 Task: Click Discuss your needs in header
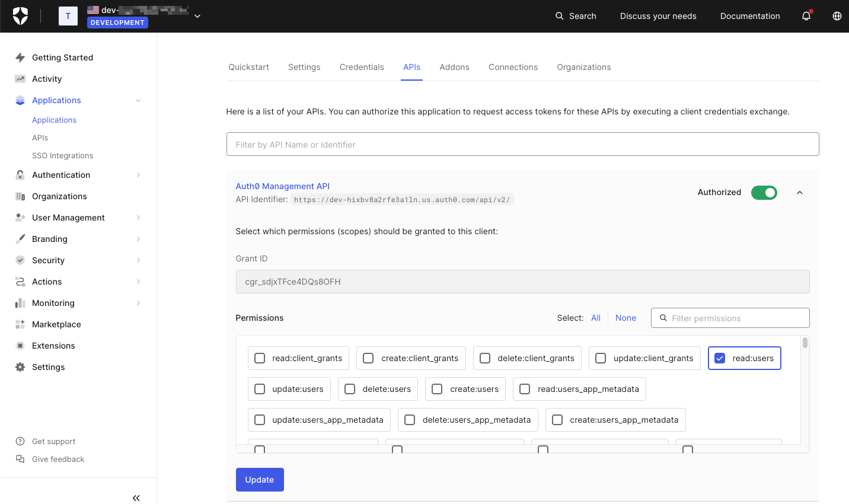[x=658, y=16]
